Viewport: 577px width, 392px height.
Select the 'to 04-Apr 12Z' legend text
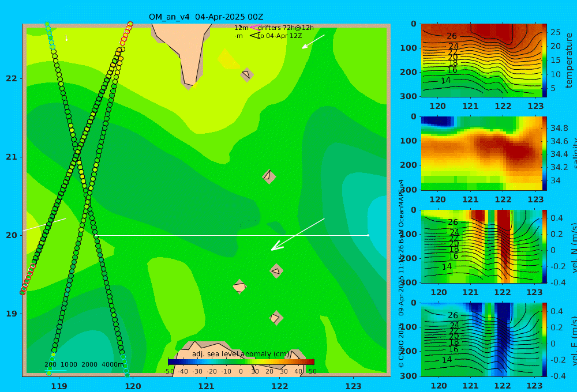coord(280,36)
